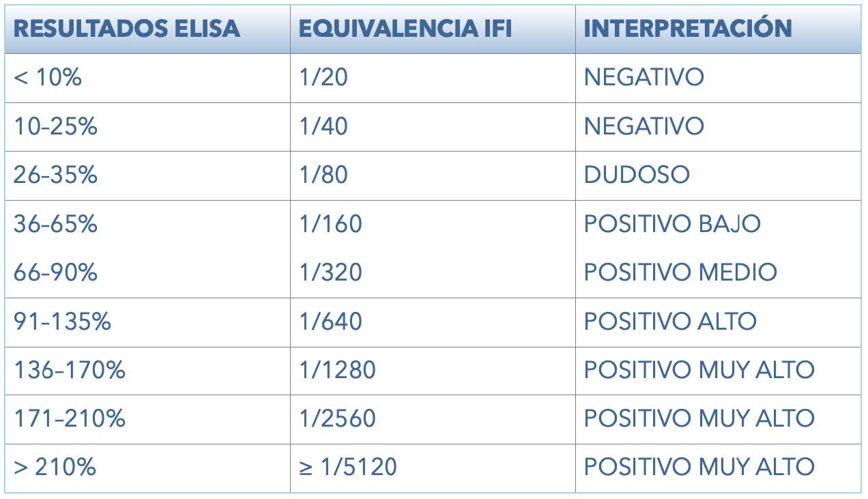Click the RESULTADOS ELISA column header
This screenshot has width=868, height=499.
point(147,29)
